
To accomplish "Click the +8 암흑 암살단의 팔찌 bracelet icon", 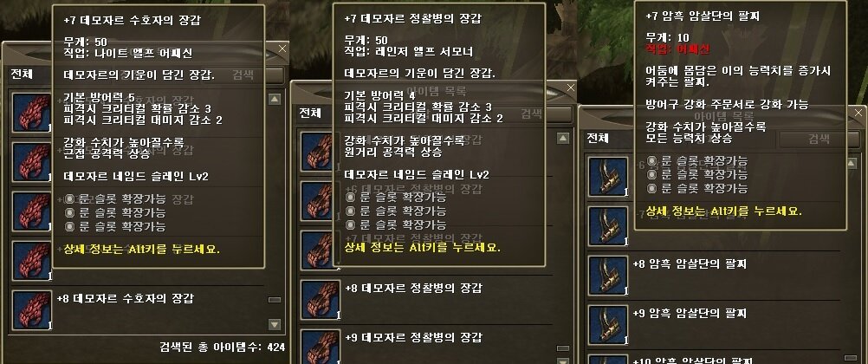I will point(608,276).
